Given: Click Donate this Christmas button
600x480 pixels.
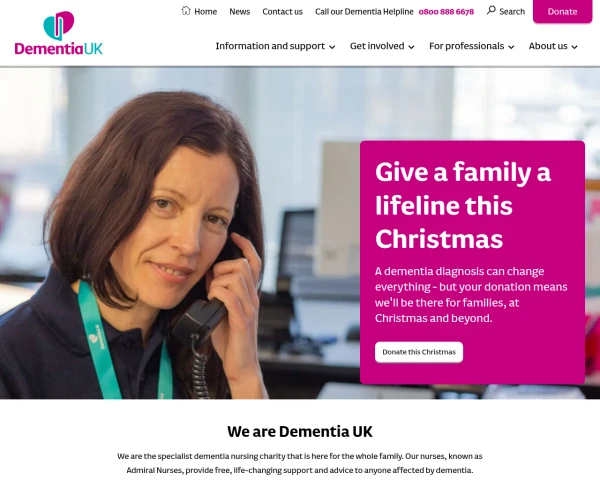Looking at the screenshot, I should [x=419, y=352].
